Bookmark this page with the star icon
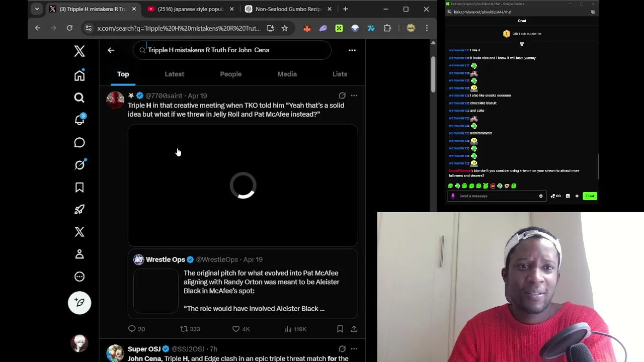Image resolution: width=644 pixels, height=362 pixels. 285,28
